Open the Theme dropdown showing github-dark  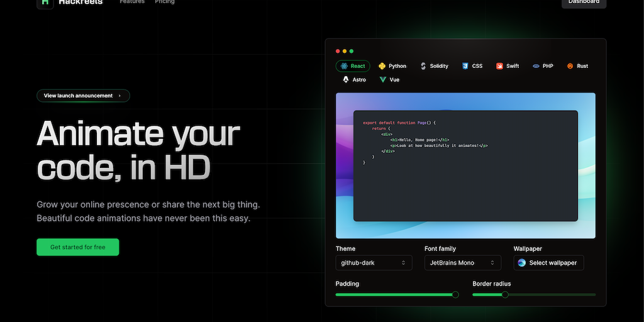[374, 262]
